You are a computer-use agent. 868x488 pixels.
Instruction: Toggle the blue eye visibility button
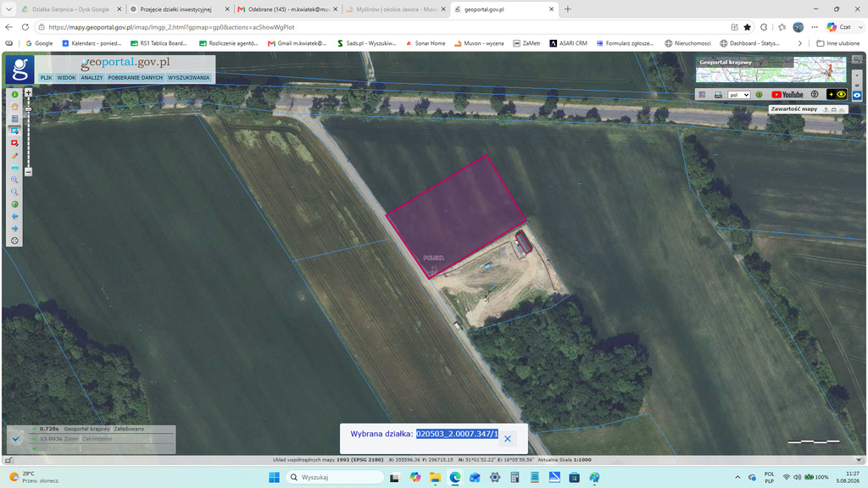click(x=857, y=96)
